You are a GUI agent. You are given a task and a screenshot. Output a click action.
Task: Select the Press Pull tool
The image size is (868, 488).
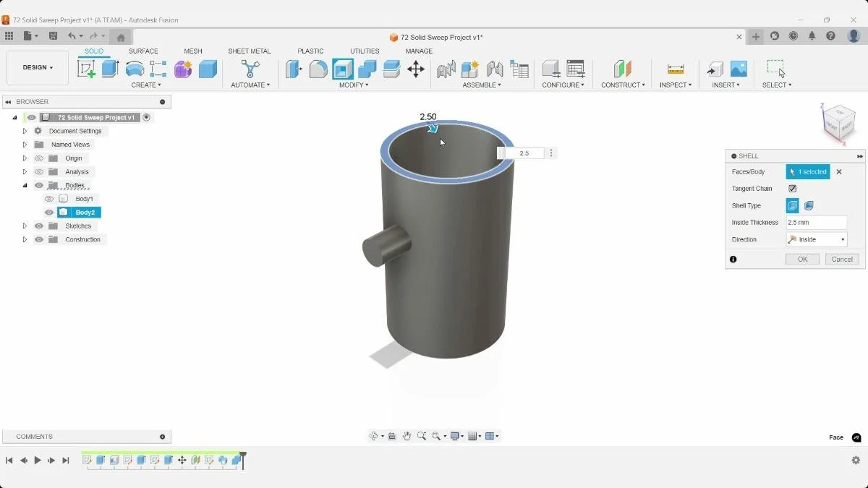pos(294,69)
